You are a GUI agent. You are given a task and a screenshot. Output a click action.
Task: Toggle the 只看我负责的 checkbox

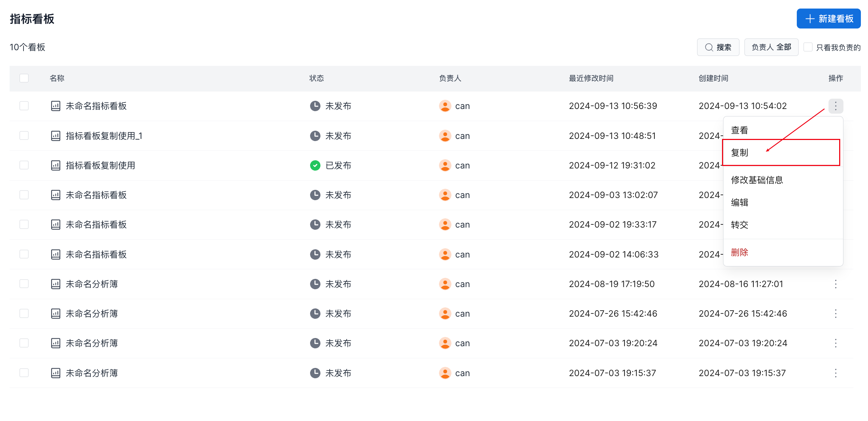point(808,47)
